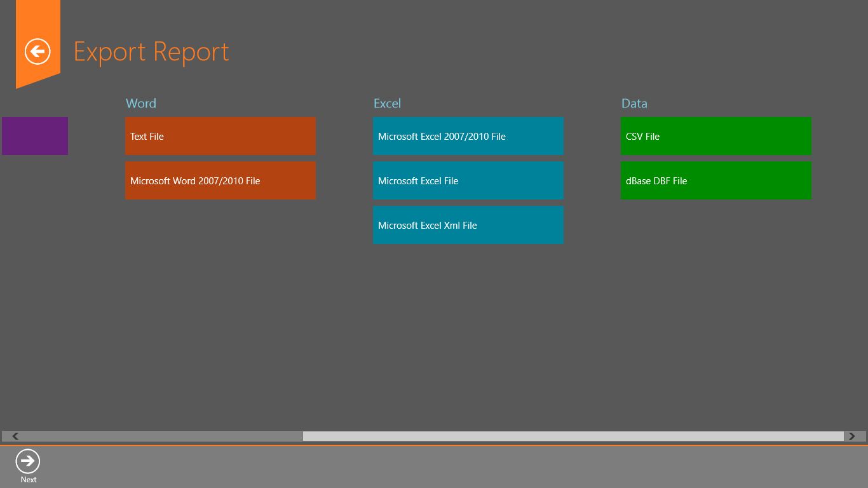
Task: Click the Next arrow icon
Action: point(28,461)
